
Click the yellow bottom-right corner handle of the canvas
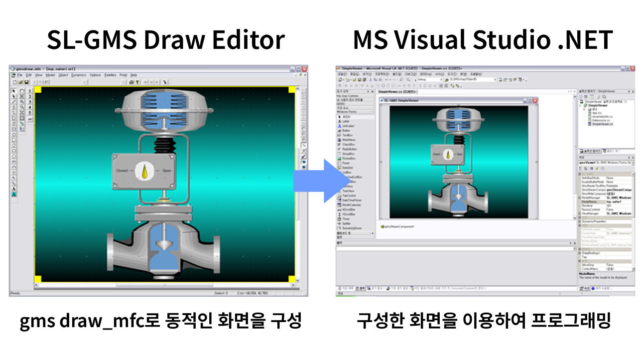coord(292,279)
